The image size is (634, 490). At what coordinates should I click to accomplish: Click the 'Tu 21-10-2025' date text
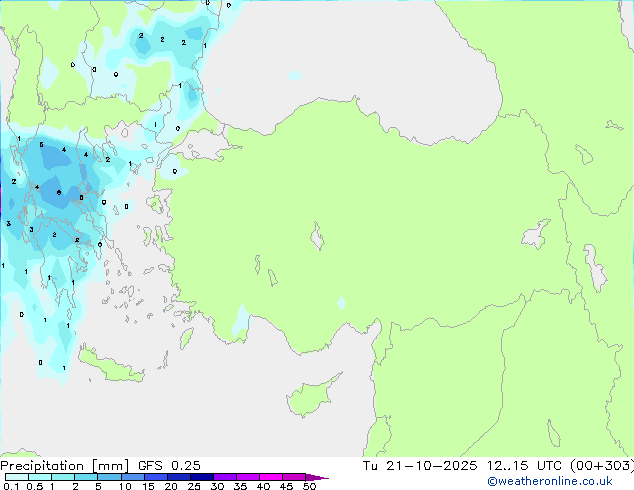(420, 466)
